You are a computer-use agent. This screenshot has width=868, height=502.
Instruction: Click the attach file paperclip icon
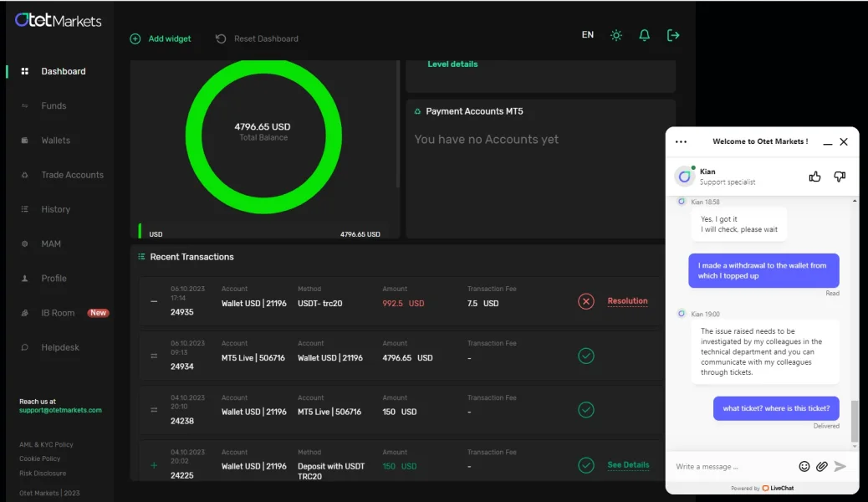[822, 466]
